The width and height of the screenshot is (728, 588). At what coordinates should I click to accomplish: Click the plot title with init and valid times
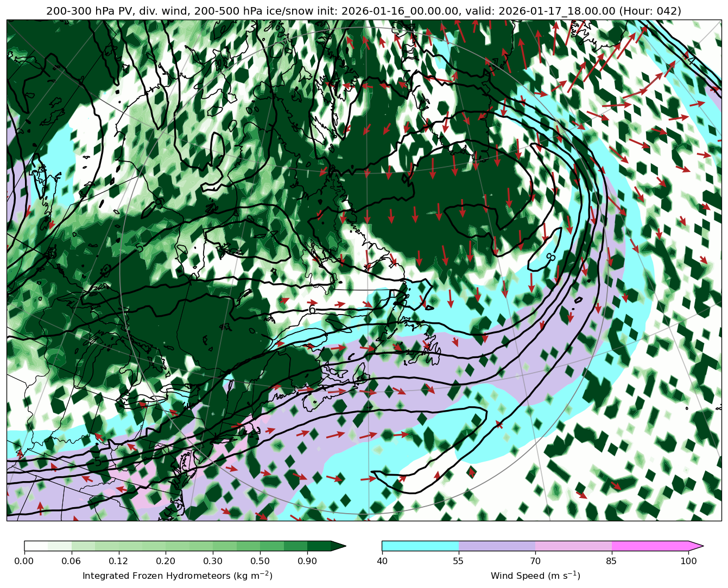pyautogui.click(x=364, y=11)
